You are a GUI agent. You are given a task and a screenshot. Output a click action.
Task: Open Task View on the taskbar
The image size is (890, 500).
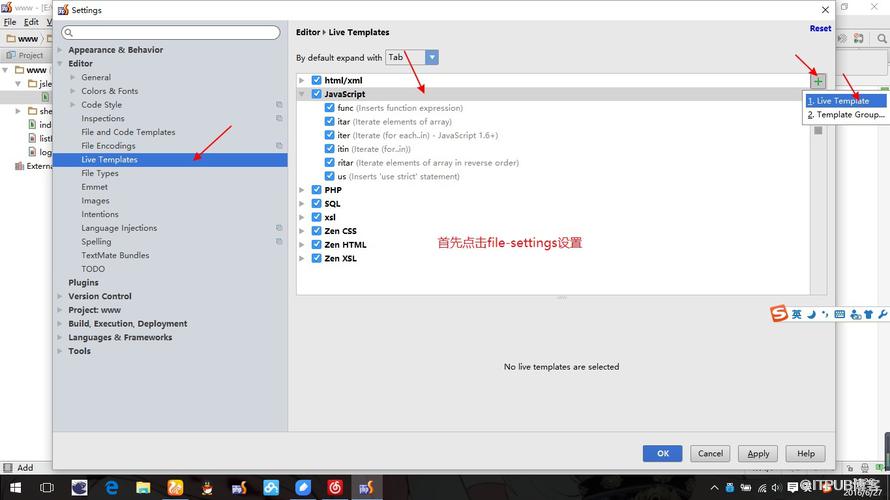point(47,488)
